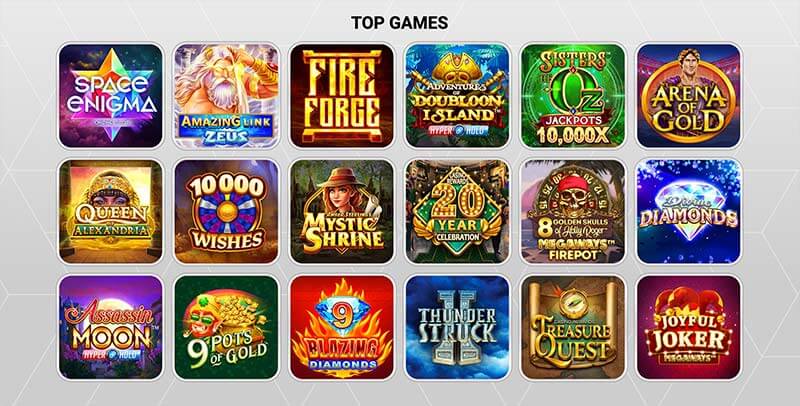Screen dimensions: 800x406
Task: Open Queen of Alexandria game tile
Action: (x=111, y=211)
